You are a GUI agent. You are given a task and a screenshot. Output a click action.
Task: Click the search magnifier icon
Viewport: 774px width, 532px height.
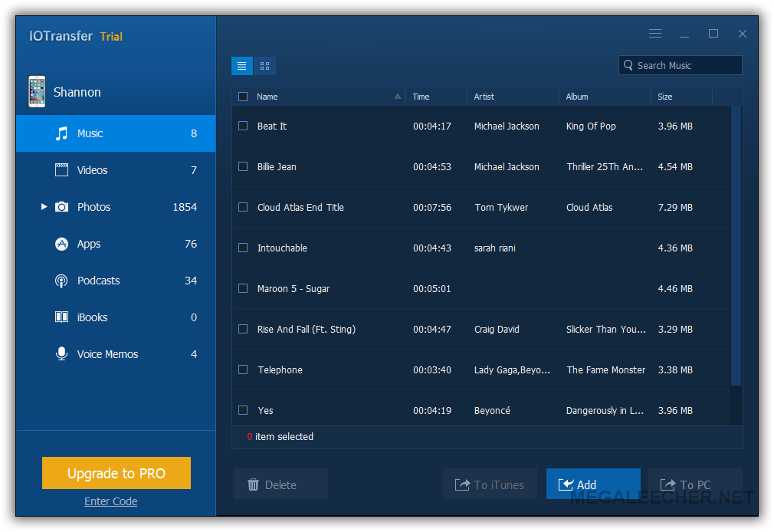pos(628,65)
